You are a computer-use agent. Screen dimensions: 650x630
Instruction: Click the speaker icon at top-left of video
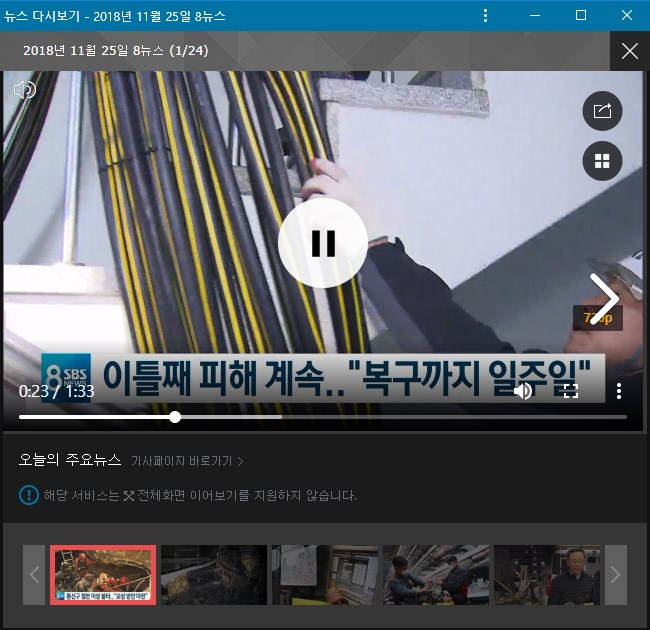[x=25, y=90]
